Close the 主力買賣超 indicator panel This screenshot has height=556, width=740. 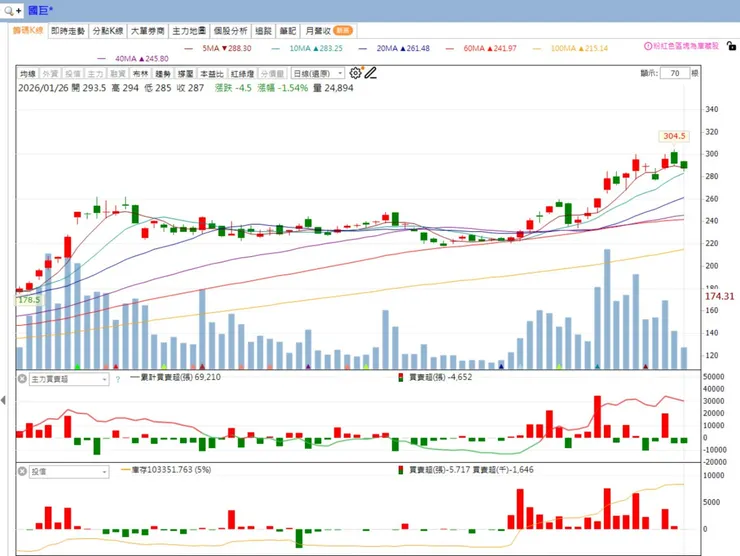click(22, 379)
